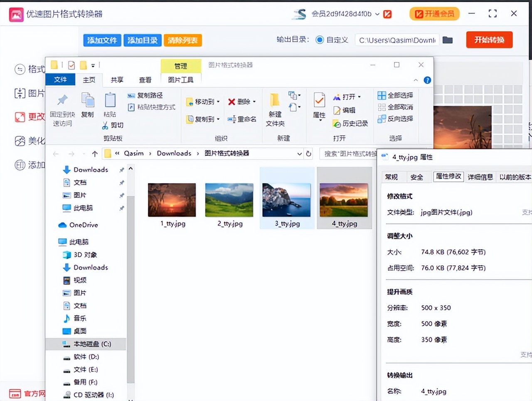Click 编辑 in the ribbon 打开 group

[344, 110]
